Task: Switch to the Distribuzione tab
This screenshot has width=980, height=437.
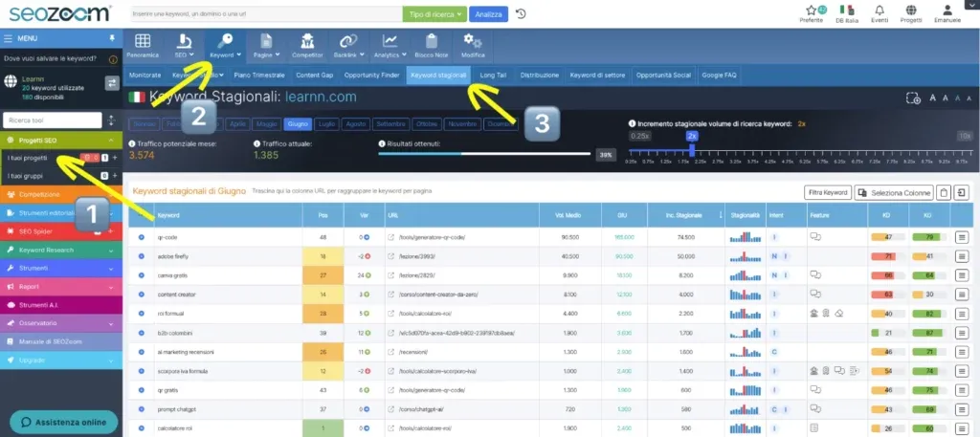Action: point(540,75)
